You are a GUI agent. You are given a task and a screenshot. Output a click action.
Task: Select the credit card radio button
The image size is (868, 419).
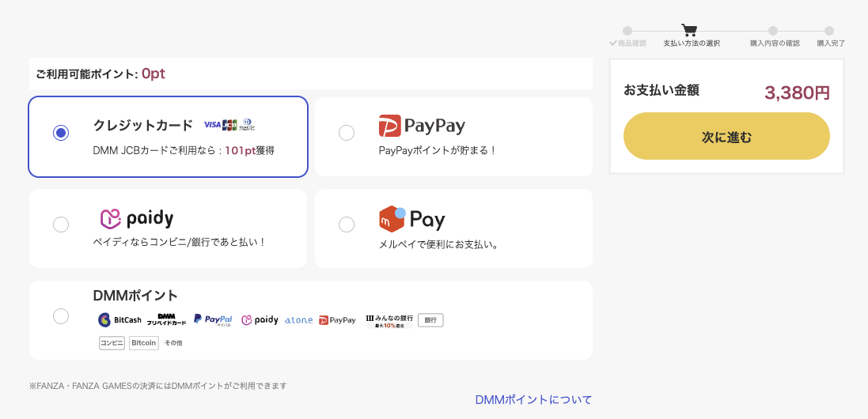click(x=61, y=133)
